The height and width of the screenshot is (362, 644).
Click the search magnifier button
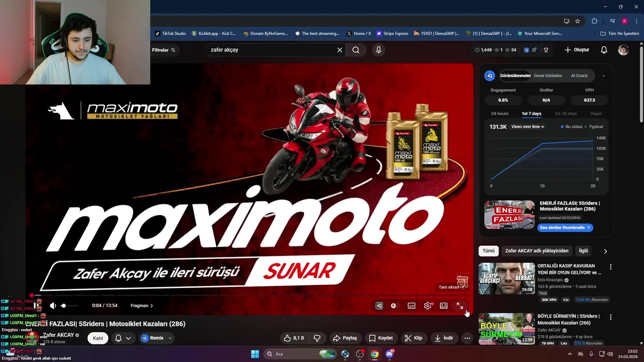(x=356, y=50)
